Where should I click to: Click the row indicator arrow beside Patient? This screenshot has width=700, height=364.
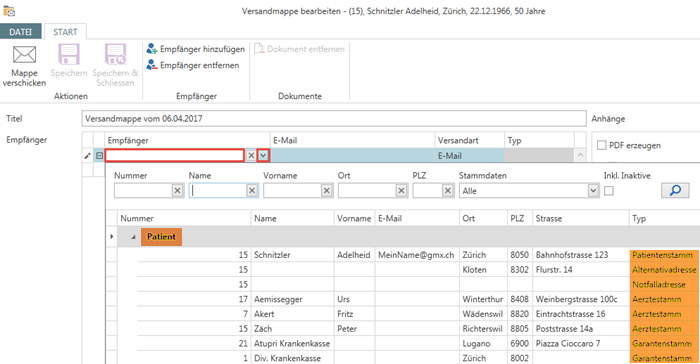[112, 237]
